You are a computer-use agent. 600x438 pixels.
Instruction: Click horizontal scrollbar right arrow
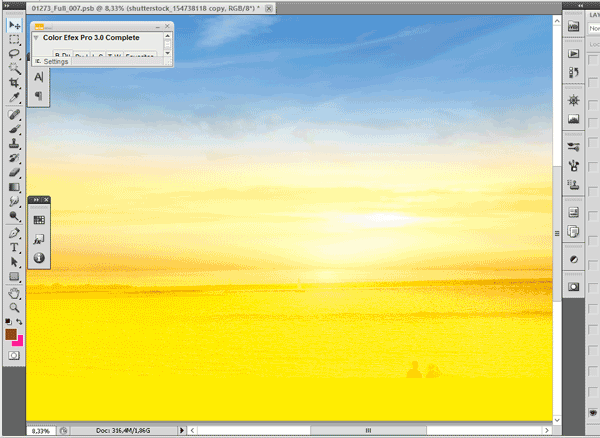(547, 431)
